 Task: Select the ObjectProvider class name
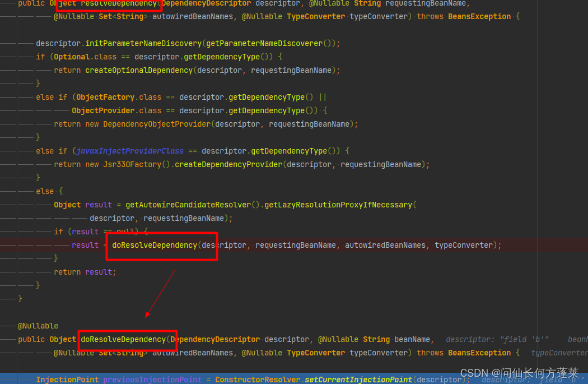(x=103, y=111)
